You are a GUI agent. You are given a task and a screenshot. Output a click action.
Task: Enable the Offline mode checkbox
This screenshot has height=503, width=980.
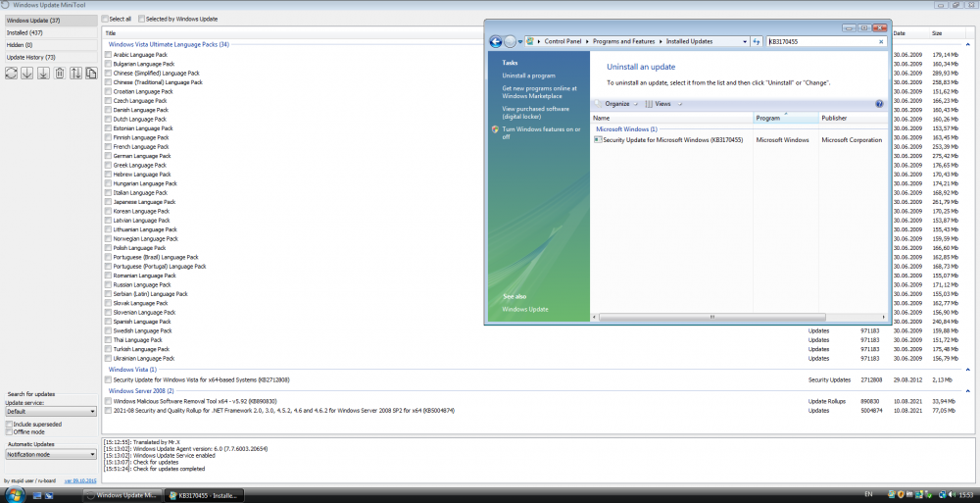(9, 431)
